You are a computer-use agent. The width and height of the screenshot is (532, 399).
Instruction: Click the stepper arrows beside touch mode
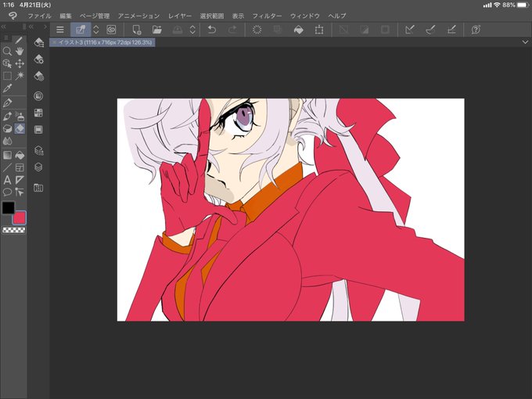[96, 30]
